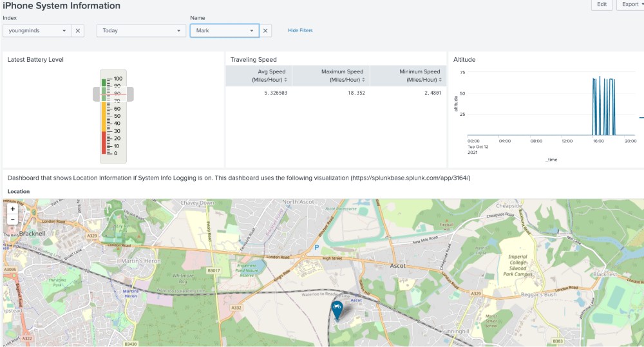
Task: Click the parking P icon on map
Action: pos(317,247)
